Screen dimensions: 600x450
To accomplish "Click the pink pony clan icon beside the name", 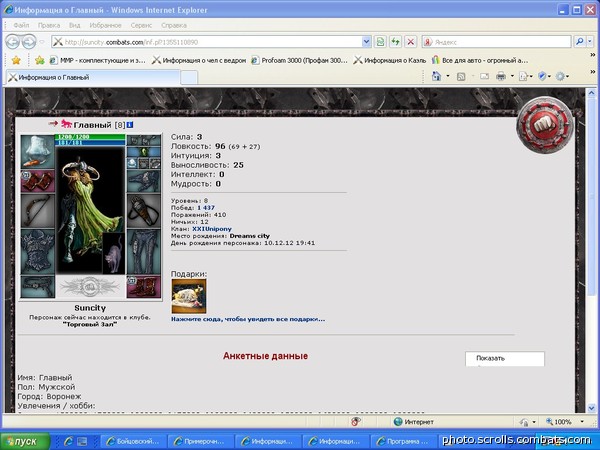I will point(67,124).
